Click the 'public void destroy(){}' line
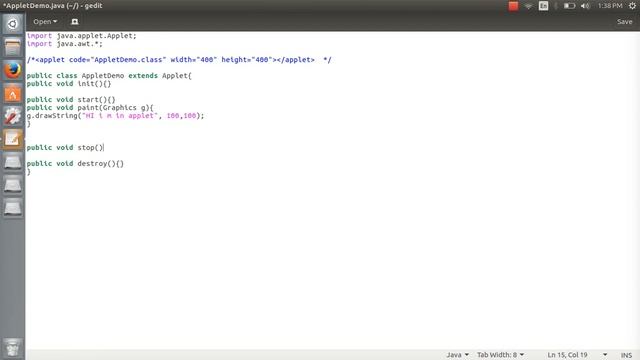640x360 pixels. (x=75, y=163)
